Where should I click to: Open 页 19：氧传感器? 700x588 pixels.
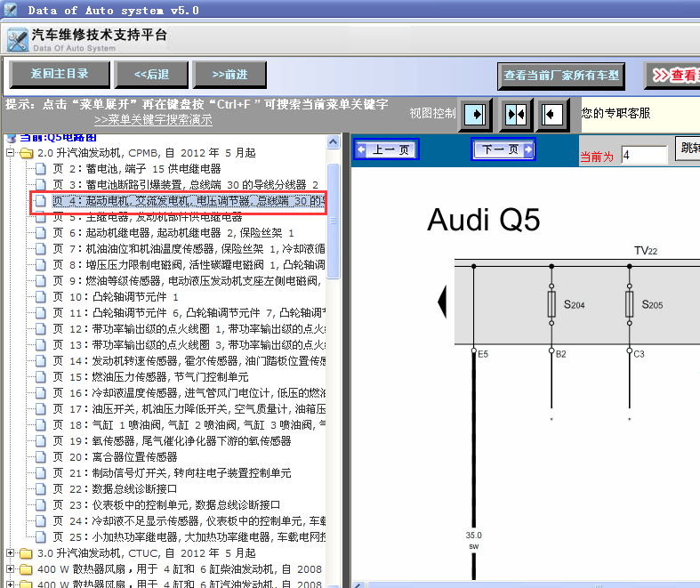coord(172,441)
